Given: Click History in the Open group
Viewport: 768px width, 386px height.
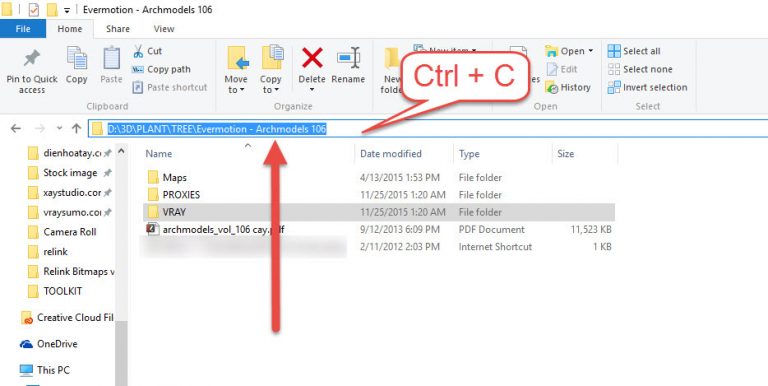Looking at the screenshot, I should click(568, 88).
